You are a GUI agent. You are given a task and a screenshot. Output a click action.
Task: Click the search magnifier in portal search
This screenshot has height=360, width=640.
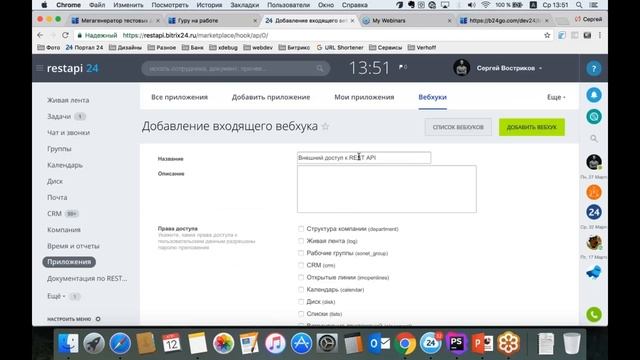(x=320, y=69)
